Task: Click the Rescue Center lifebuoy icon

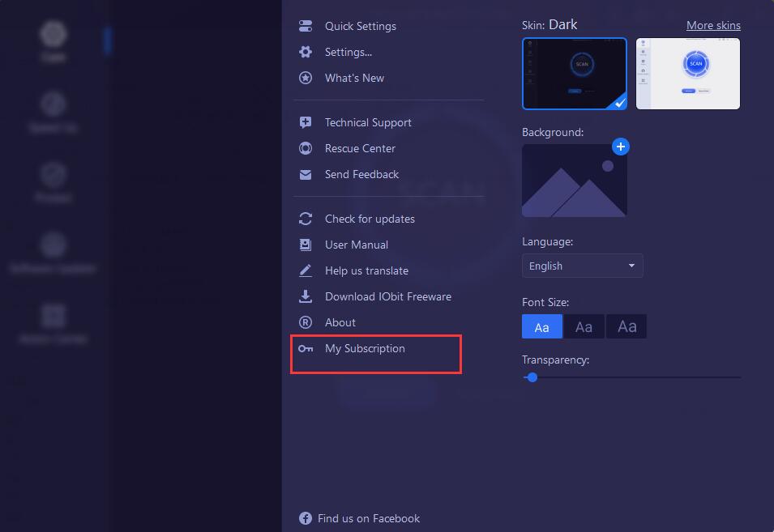Action: click(306, 148)
